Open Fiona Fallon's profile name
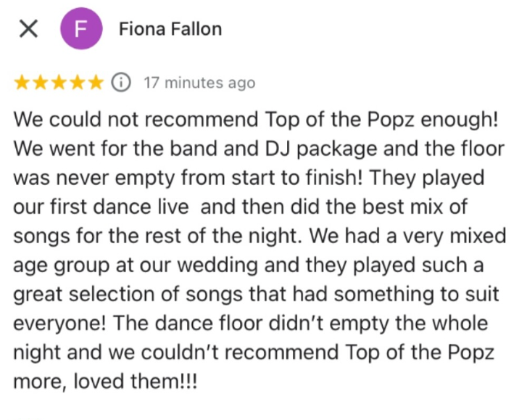The height and width of the screenshot is (420, 527). tap(170, 30)
